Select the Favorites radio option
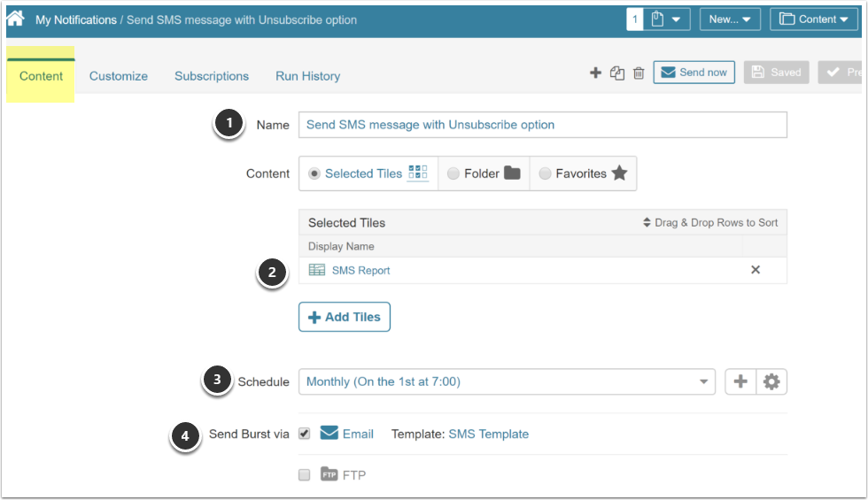 (545, 173)
